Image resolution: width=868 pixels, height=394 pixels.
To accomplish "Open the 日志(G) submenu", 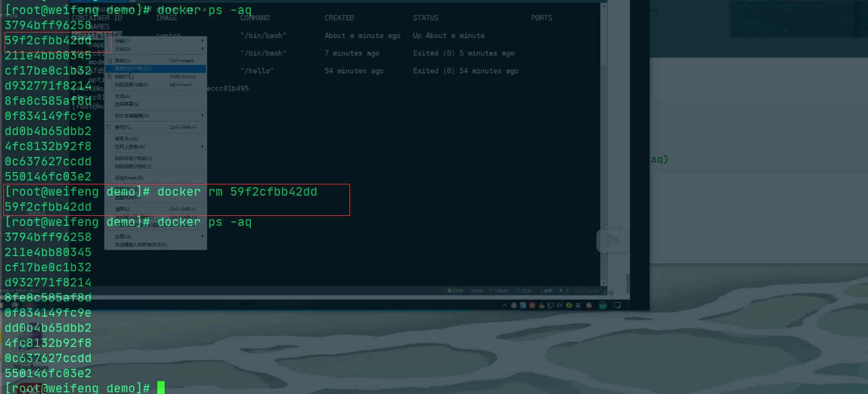I will [155, 49].
